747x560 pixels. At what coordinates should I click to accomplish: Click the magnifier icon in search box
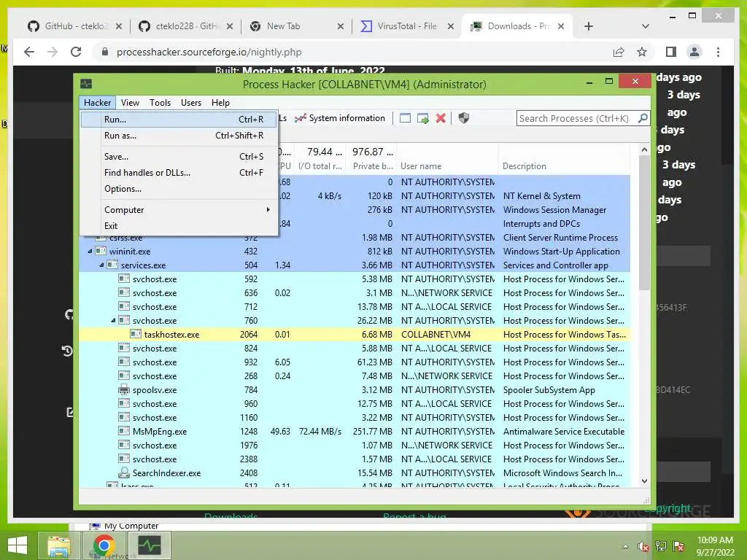click(x=643, y=117)
